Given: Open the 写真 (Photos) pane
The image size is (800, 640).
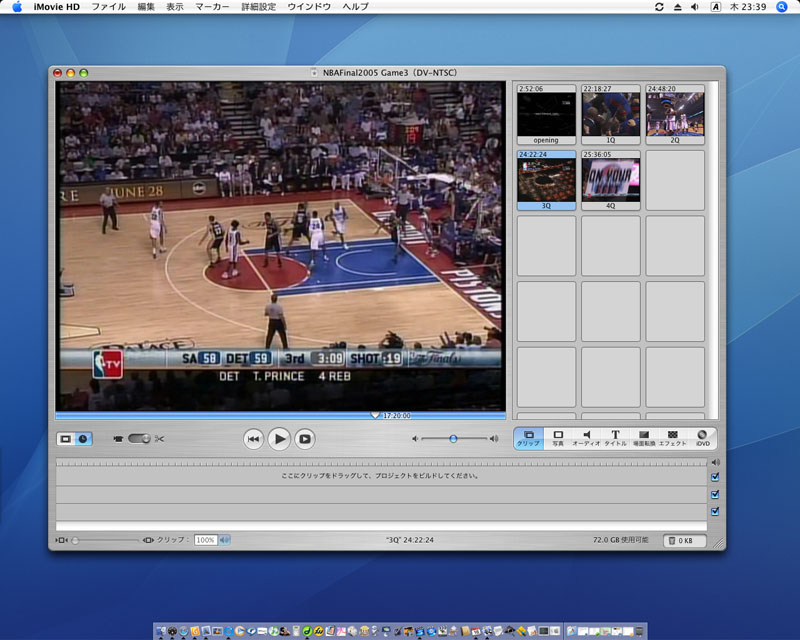Looking at the screenshot, I should click(x=558, y=438).
